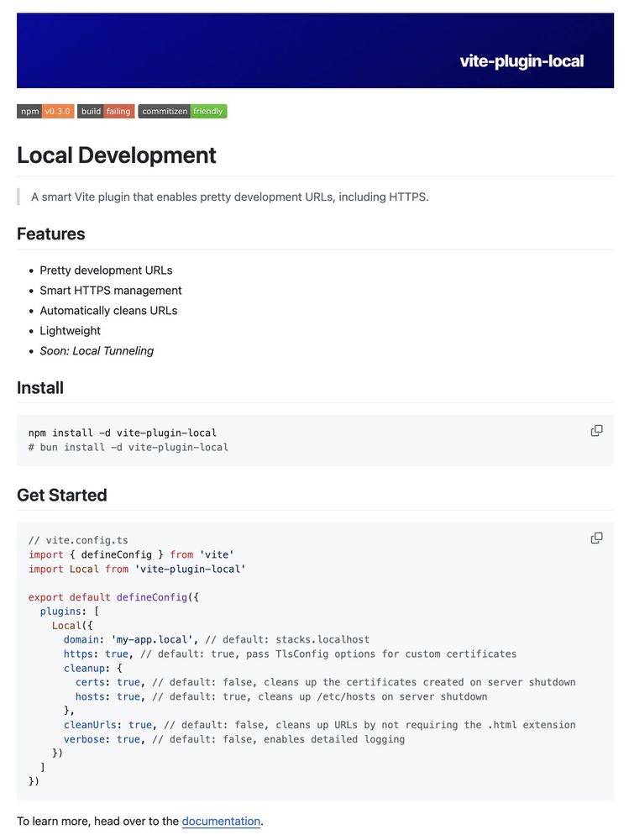Click the vite-plugin-local banner image
This screenshot has width=629, height=840.
[x=315, y=50]
